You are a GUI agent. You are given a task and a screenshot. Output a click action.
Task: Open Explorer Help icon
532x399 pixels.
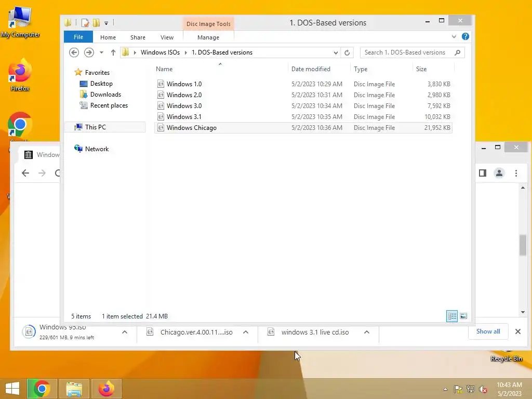tap(465, 36)
